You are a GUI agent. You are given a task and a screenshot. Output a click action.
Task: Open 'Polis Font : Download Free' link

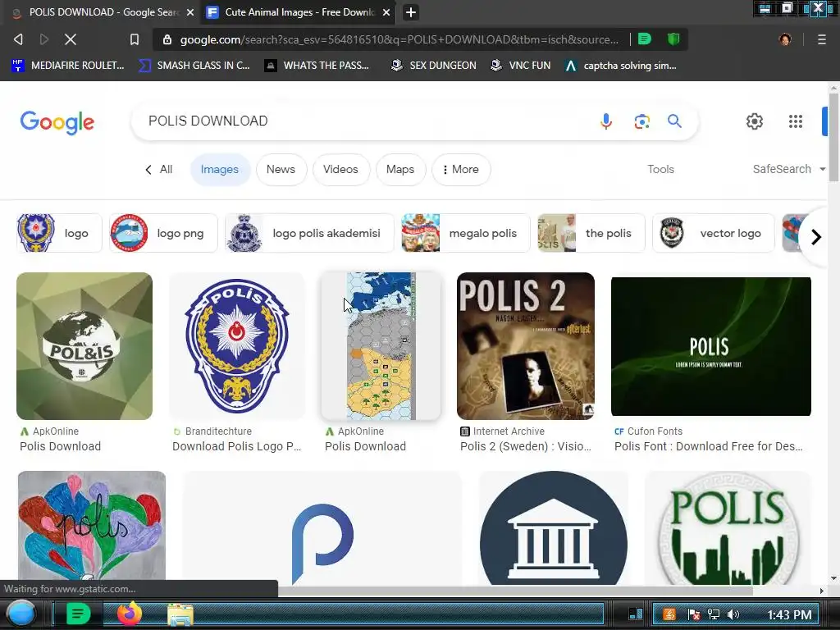(x=708, y=446)
